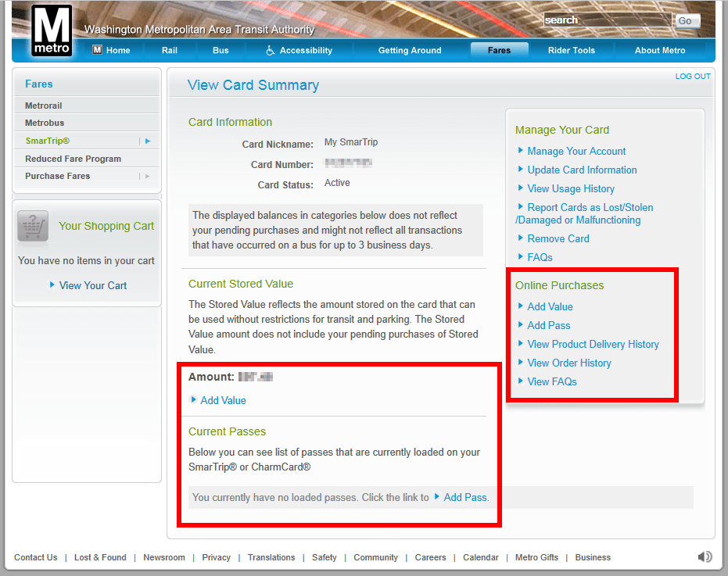
Task: Click Add Value under Online Purchases
Action: click(550, 306)
